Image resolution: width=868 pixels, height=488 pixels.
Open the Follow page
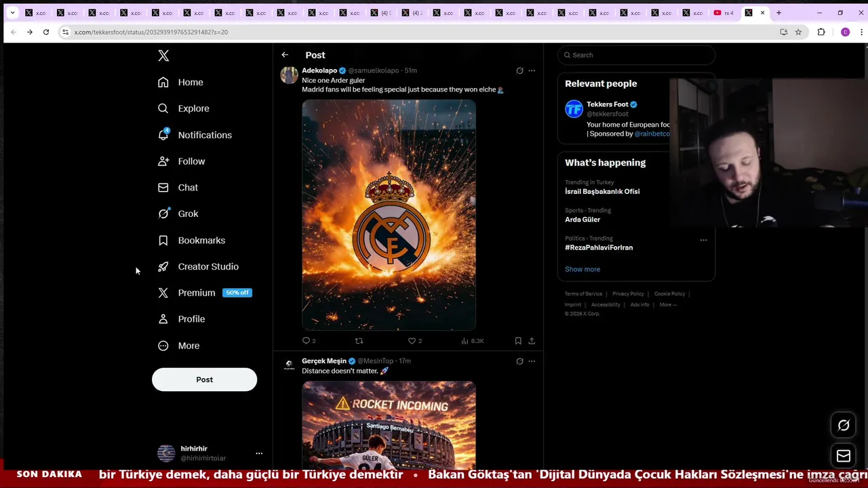coord(181,161)
